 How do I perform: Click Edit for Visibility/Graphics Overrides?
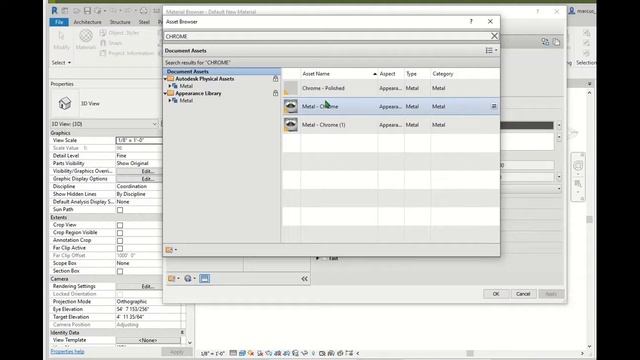coord(139,171)
